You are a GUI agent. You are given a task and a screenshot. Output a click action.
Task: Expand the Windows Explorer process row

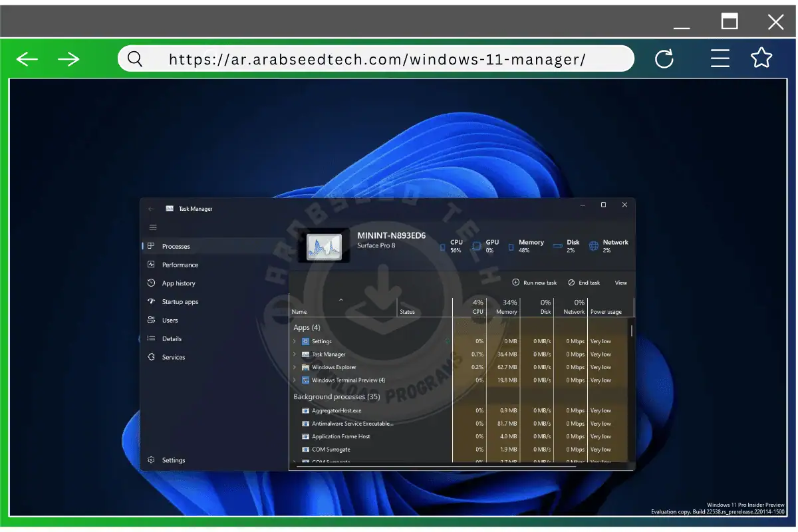[295, 367]
